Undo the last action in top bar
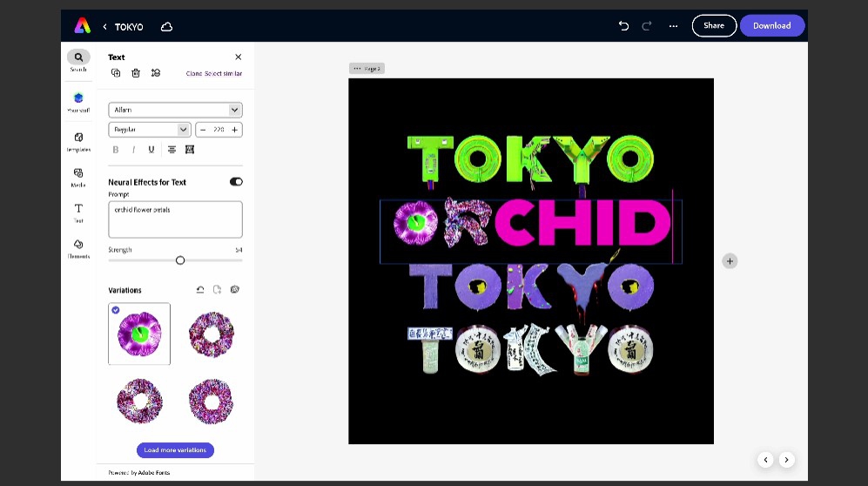The image size is (868, 486). pyautogui.click(x=623, y=26)
